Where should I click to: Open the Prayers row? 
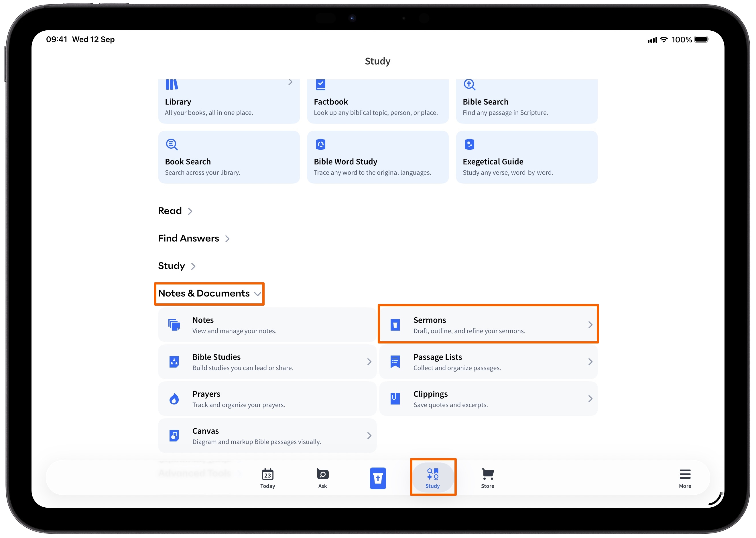(x=267, y=399)
